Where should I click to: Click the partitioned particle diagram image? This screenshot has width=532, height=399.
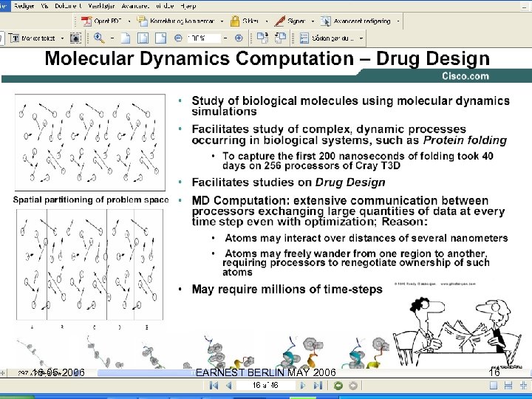coord(90,265)
